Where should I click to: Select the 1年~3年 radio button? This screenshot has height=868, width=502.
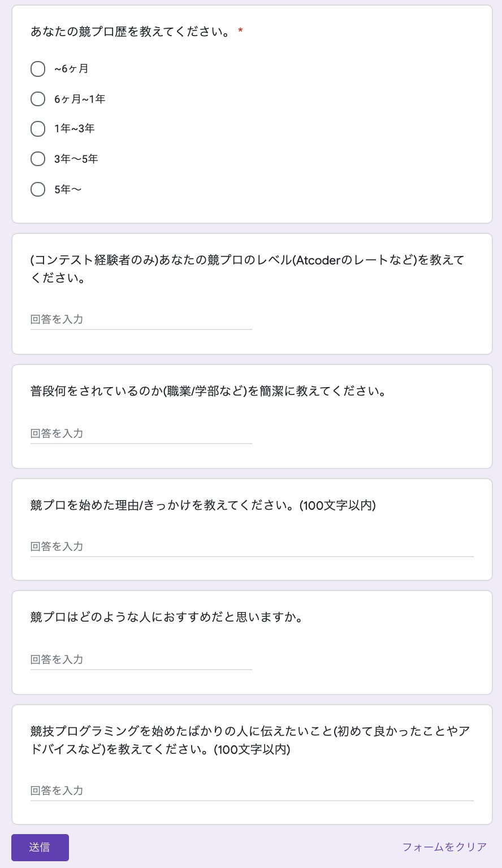point(38,129)
